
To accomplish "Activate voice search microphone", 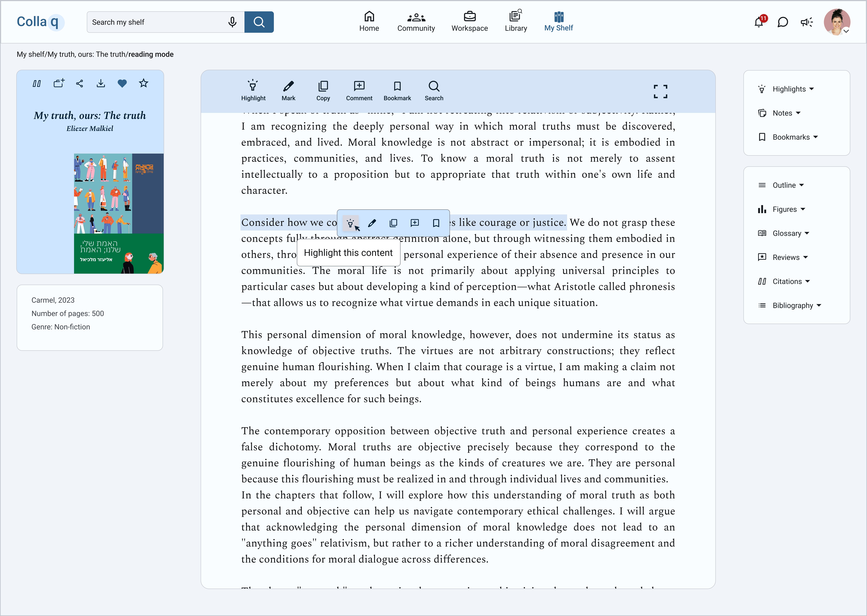I will (232, 22).
